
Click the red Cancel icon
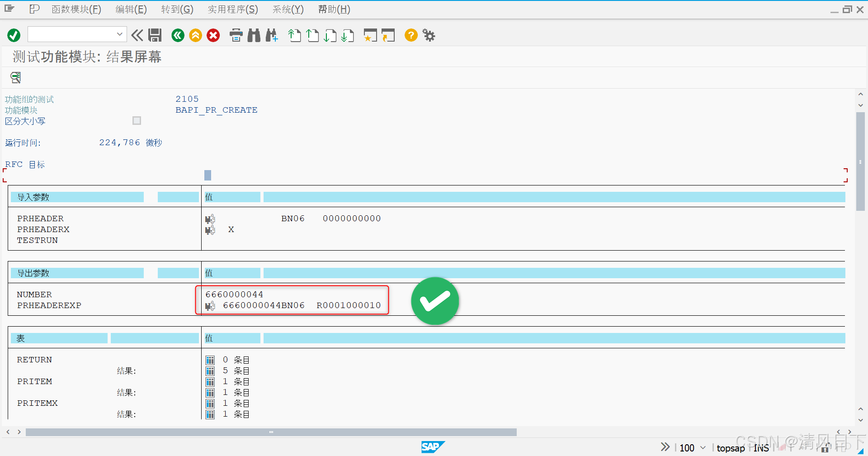pos(213,35)
